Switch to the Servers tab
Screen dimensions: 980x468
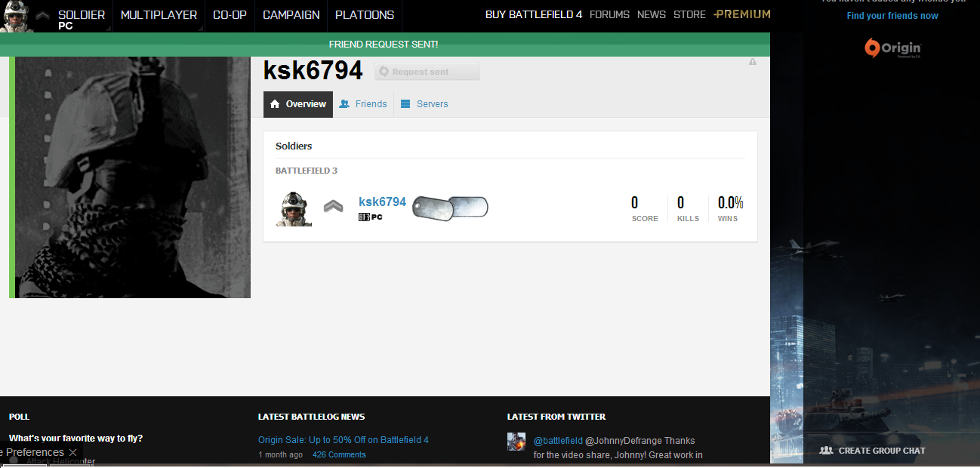pyautogui.click(x=424, y=104)
